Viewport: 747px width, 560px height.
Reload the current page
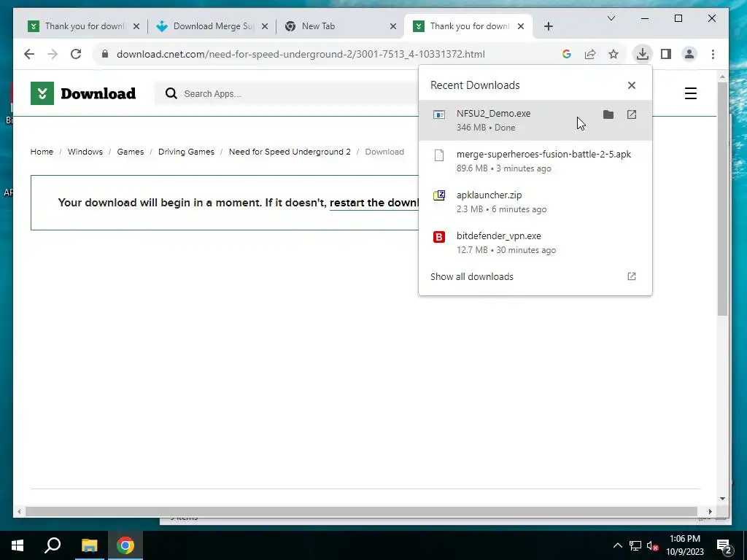76,54
